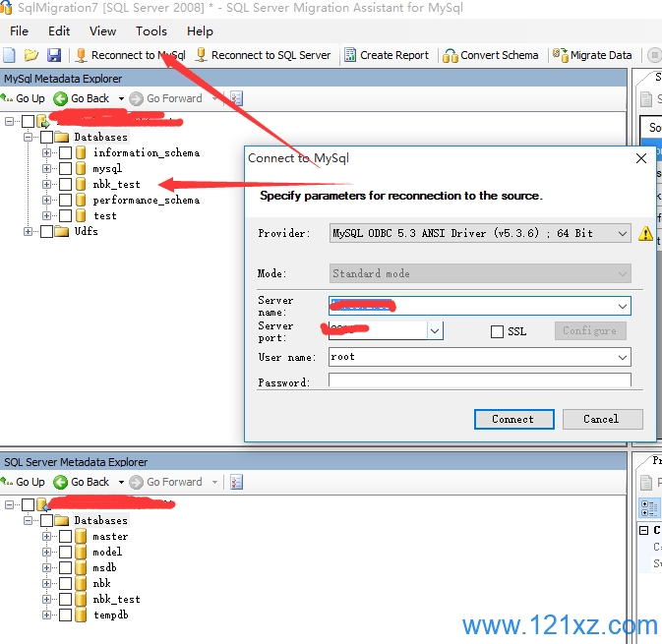Check the performance_schema checkbox

[65, 200]
